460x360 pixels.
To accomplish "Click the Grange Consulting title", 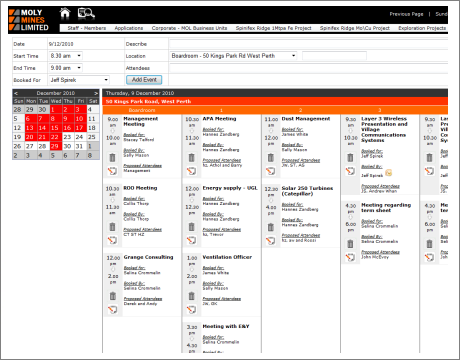I will pyautogui.click(x=148, y=257).
